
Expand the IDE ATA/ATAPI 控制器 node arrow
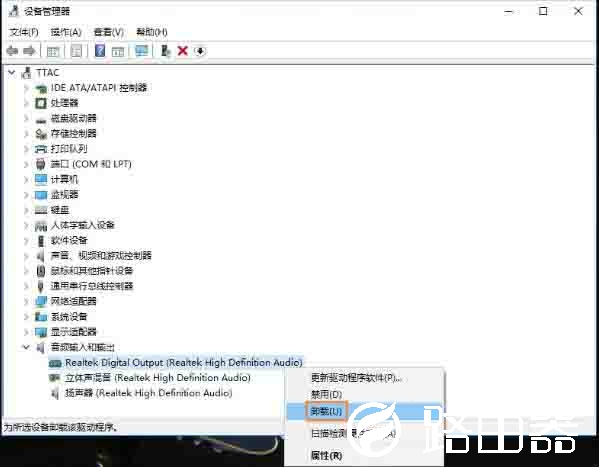pyautogui.click(x=26, y=88)
